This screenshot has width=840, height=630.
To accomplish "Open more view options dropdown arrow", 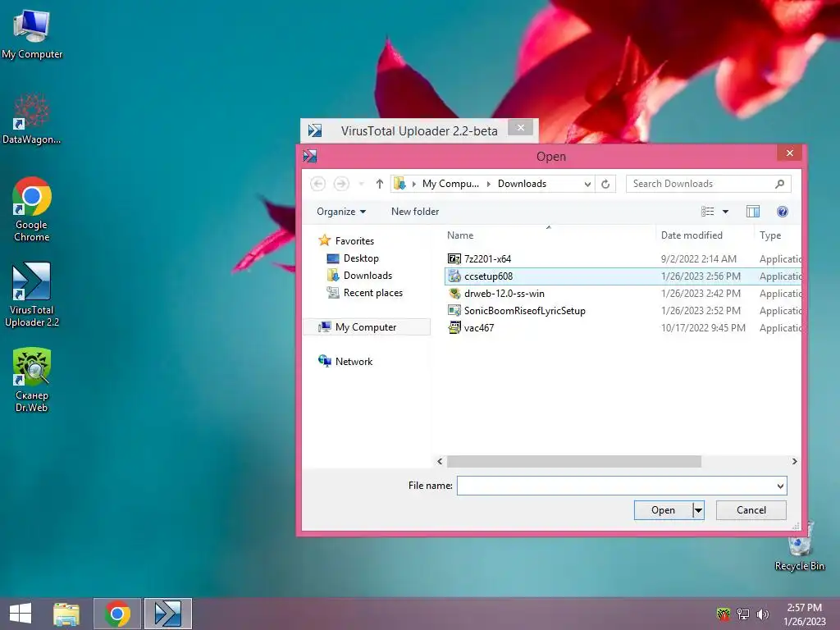I will (x=725, y=212).
